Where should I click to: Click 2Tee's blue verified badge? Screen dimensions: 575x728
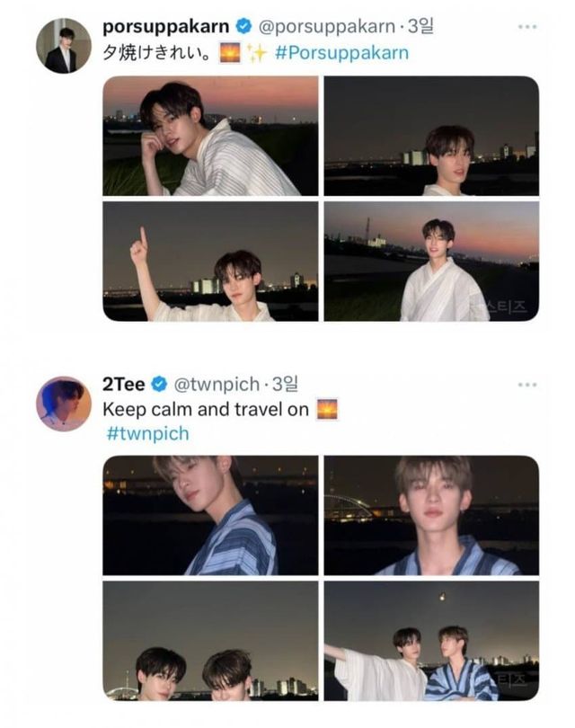tap(158, 385)
